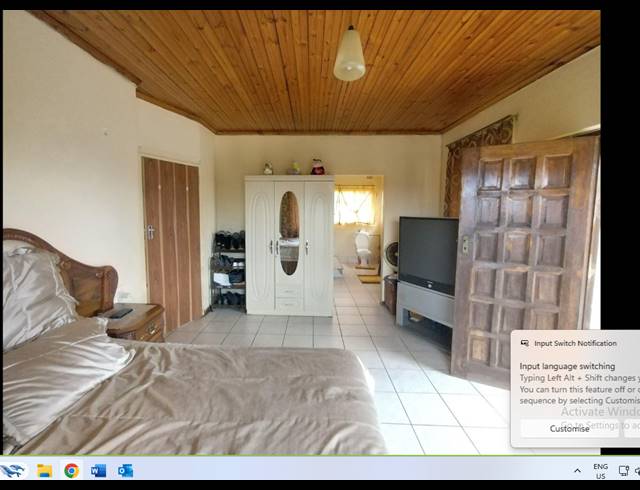Click the Customise button in the notification
The height and width of the screenshot is (490, 640).
[569, 428]
